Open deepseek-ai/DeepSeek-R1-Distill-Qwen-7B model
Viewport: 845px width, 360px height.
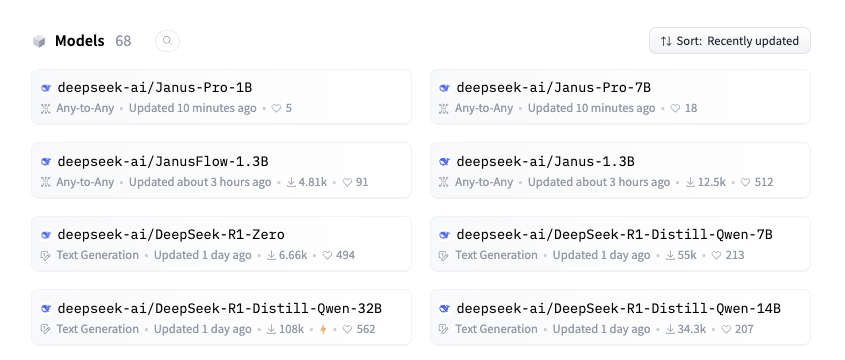[620, 244]
